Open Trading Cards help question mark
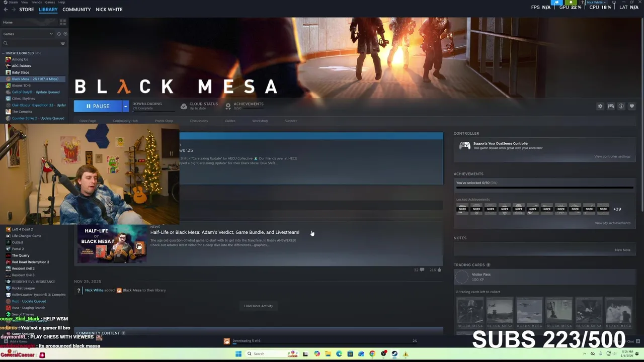Viewport: 644px width, 362px height. pos(488,265)
